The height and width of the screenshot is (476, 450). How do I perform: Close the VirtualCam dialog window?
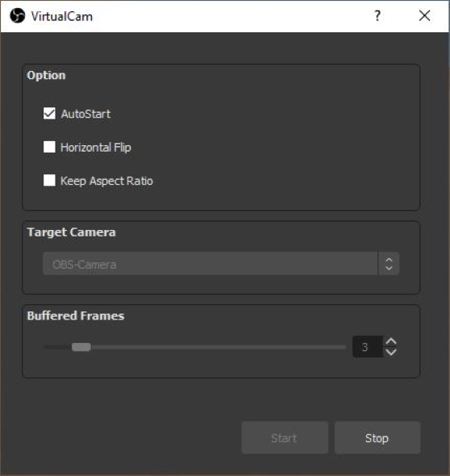[x=424, y=16]
